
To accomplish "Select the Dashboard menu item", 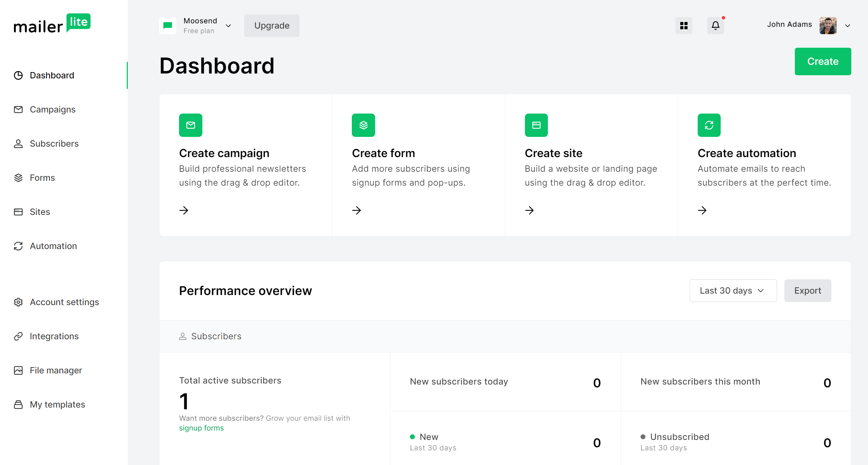I will point(52,75).
